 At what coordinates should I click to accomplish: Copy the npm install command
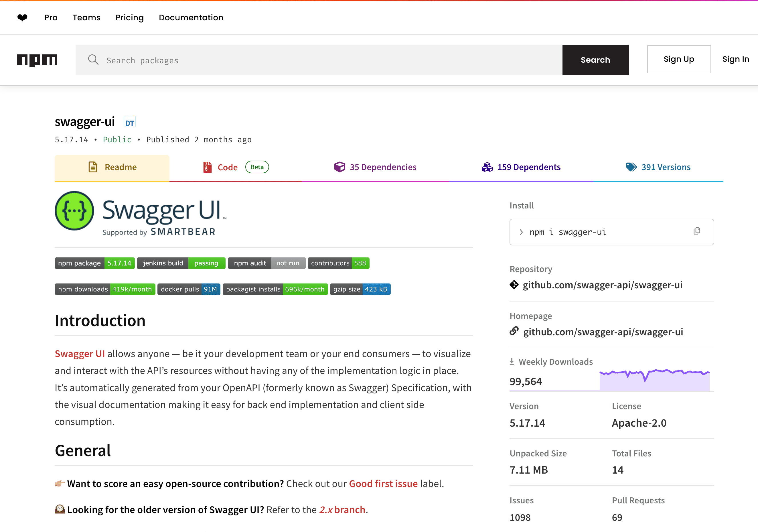click(696, 231)
